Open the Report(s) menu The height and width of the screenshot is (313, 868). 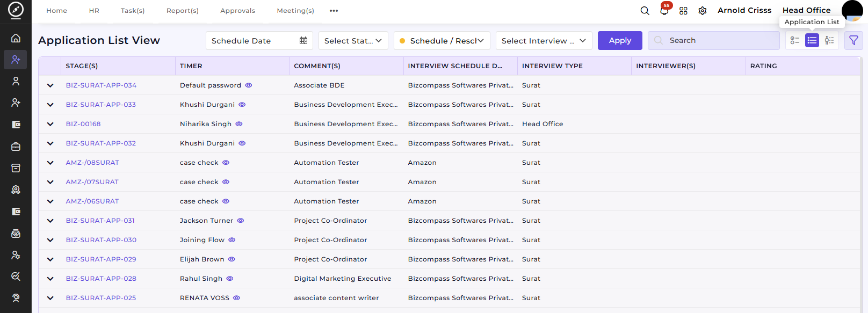[183, 11]
